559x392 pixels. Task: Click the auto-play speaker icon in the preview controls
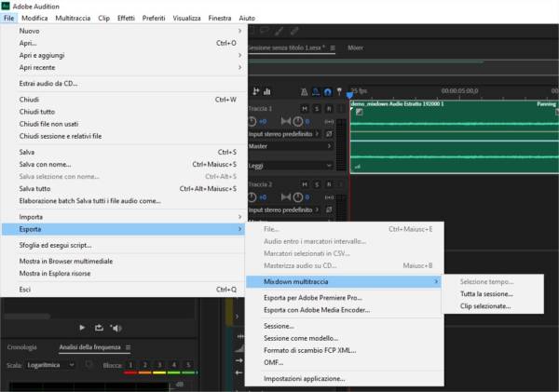(x=116, y=328)
